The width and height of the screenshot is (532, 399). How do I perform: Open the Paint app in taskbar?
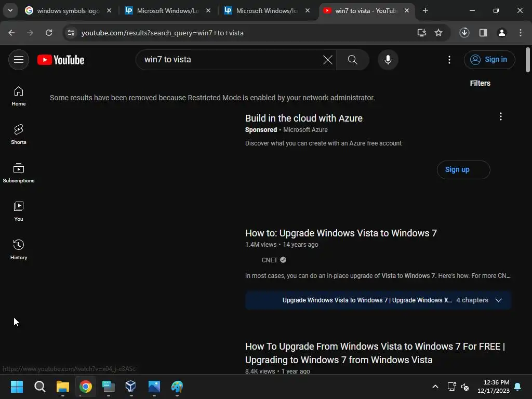pyautogui.click(x=177, y=387)
